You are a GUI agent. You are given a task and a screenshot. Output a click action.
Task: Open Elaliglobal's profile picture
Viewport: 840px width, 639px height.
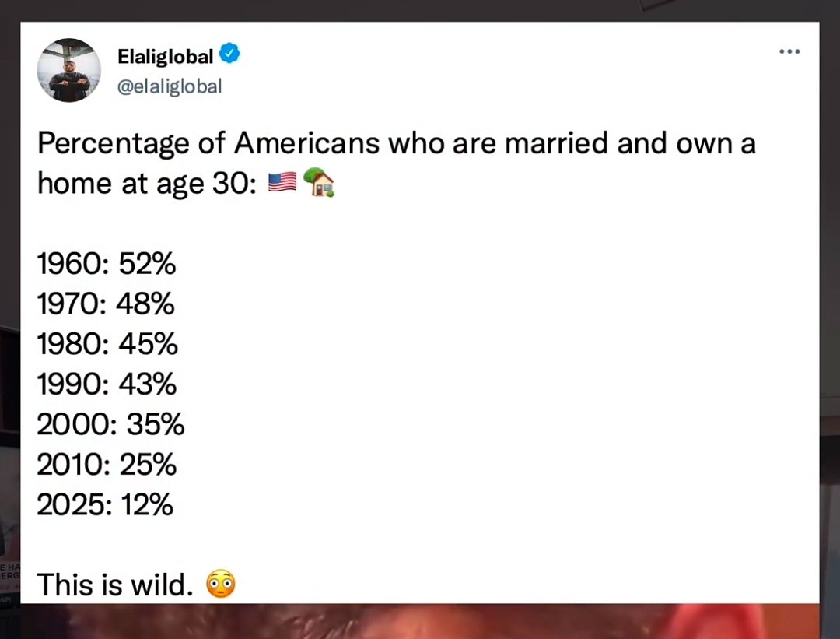pos(68,70)
